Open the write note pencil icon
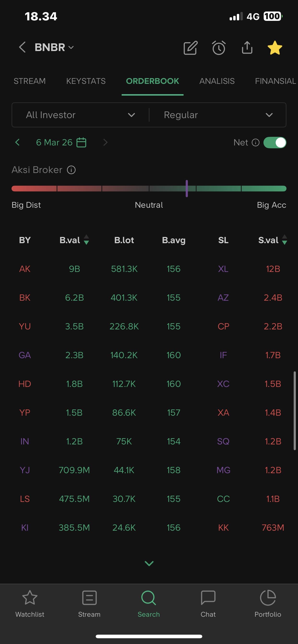This screenshot has height=644, width=298. coord(191,48)
